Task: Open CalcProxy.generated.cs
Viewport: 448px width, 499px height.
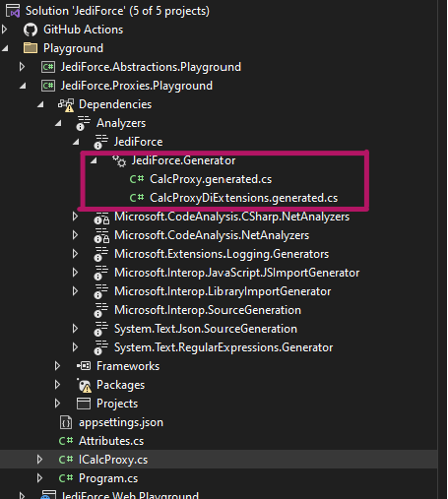Action: tap(211, 179)
